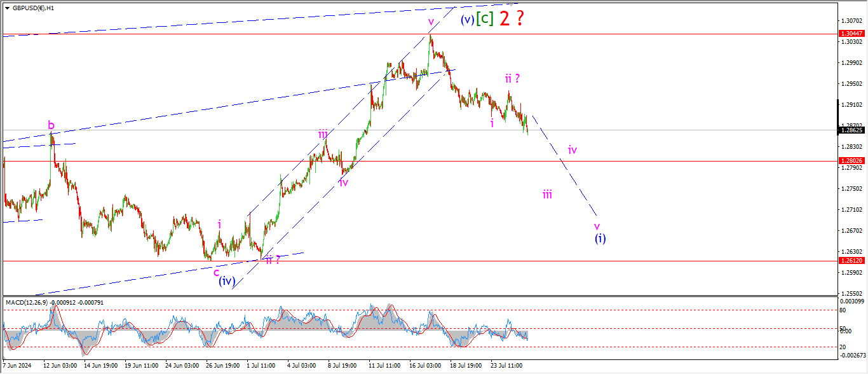The width and height of the screenshot is (868, 374).
Task: Select the magenta 'c' label near the low
Action: (x=216, y=272)
